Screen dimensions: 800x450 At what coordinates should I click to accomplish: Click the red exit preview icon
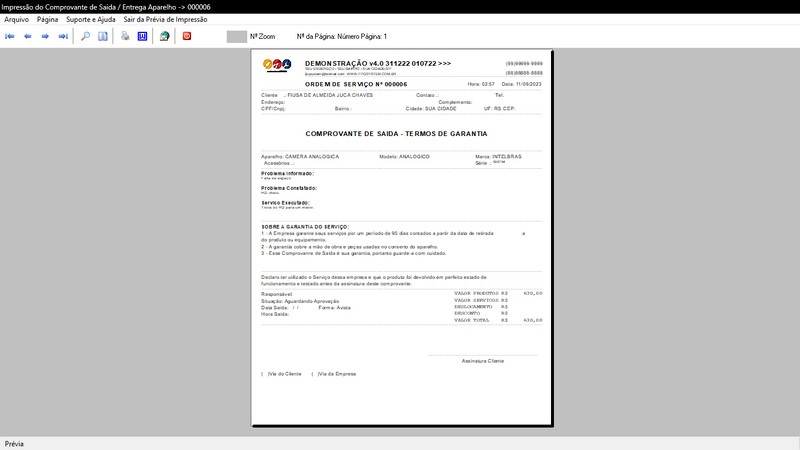[x=187, y=36]
